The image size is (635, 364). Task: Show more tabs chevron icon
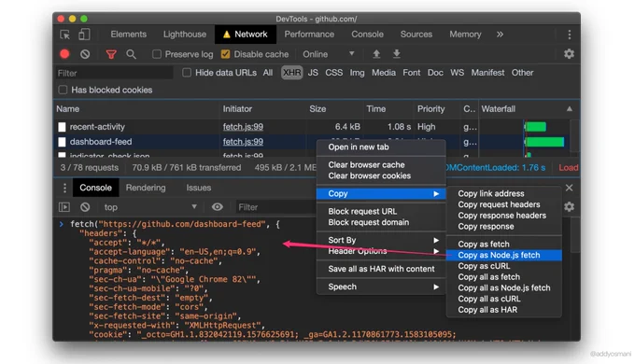pyautogui.click(x=500, y=35)
